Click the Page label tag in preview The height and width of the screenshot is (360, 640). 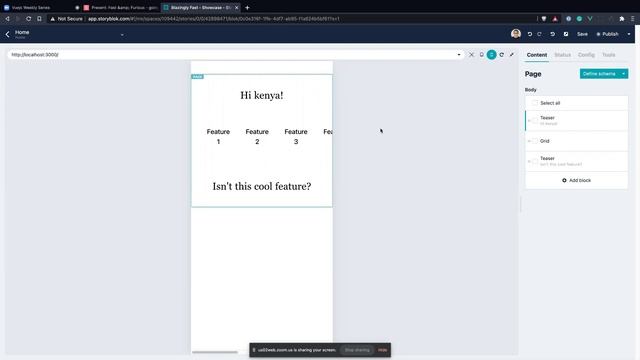coord(198,77)
